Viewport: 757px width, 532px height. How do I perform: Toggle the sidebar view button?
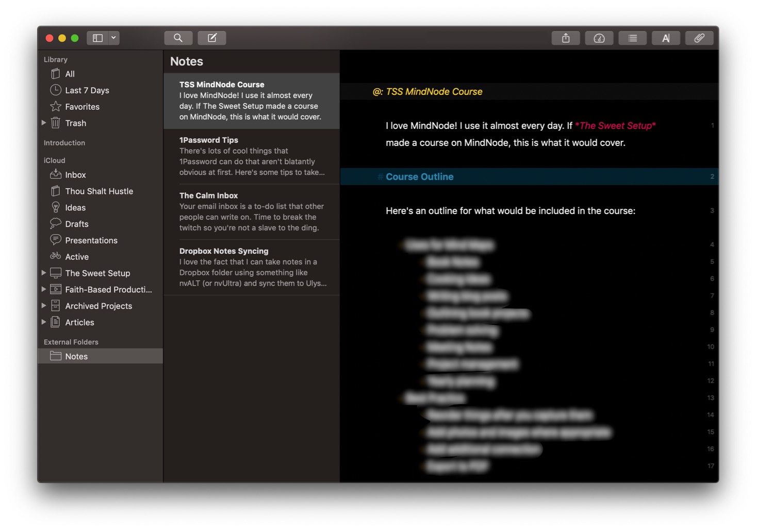pyautogui.click(x=97, y=38)
